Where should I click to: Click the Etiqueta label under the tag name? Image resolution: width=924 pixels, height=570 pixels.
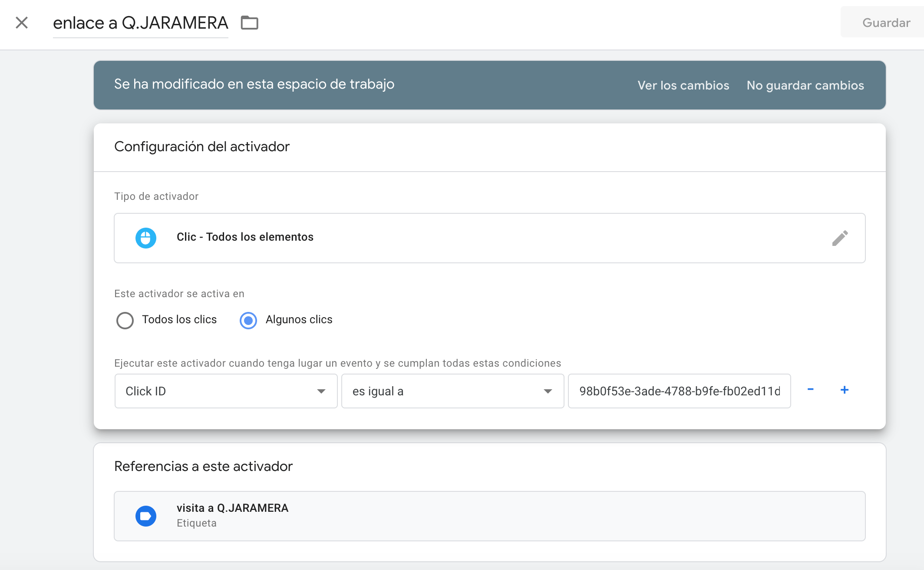(196, 523)
